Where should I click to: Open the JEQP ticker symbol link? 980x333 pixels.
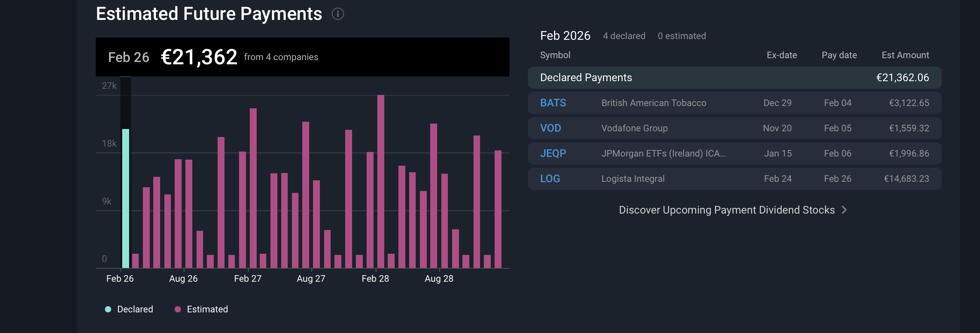click(x=553, y=153)
